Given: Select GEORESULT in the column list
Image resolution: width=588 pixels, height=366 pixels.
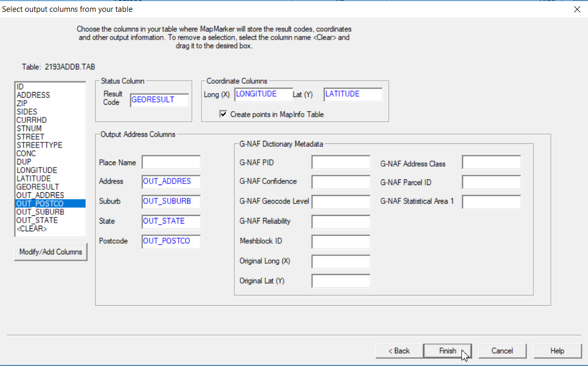Looking at the screenshot, I should [x=50, y=187].
